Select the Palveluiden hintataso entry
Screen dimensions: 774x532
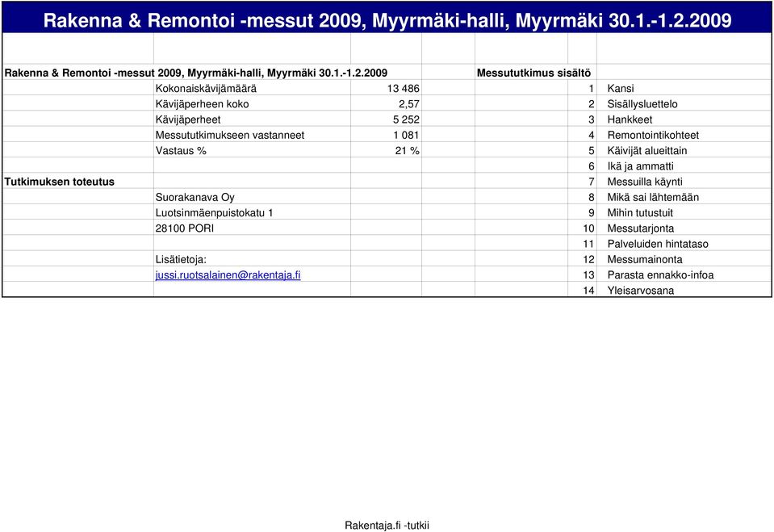pyautogui.click(x=658, y=244)
